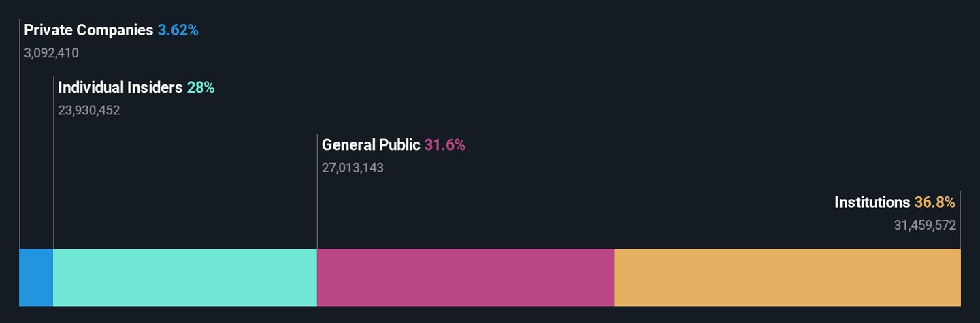Click the orange Institutions bar segment

coord(787,277)
